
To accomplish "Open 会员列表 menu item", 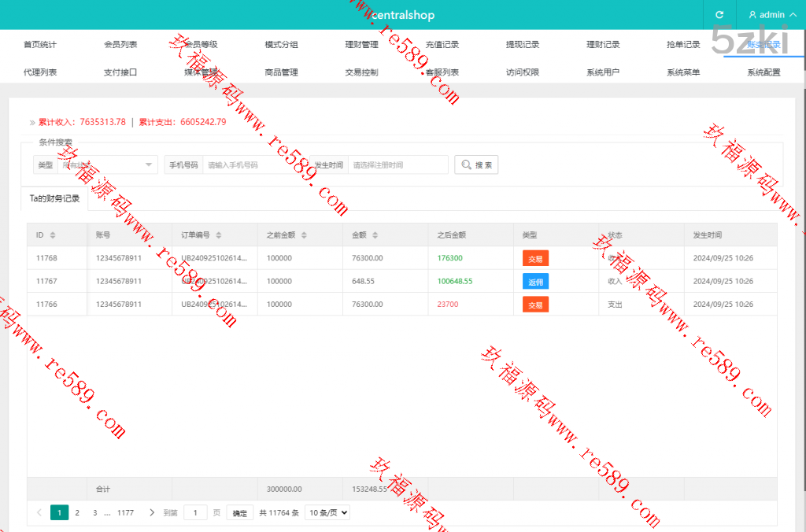I will coord(120,45).
